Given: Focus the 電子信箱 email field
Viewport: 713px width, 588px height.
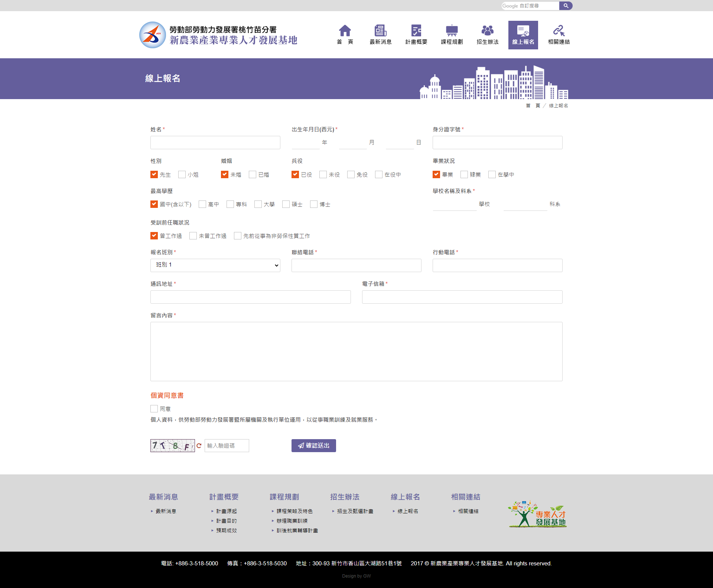Looking at the screenshot, I should 462,297.
